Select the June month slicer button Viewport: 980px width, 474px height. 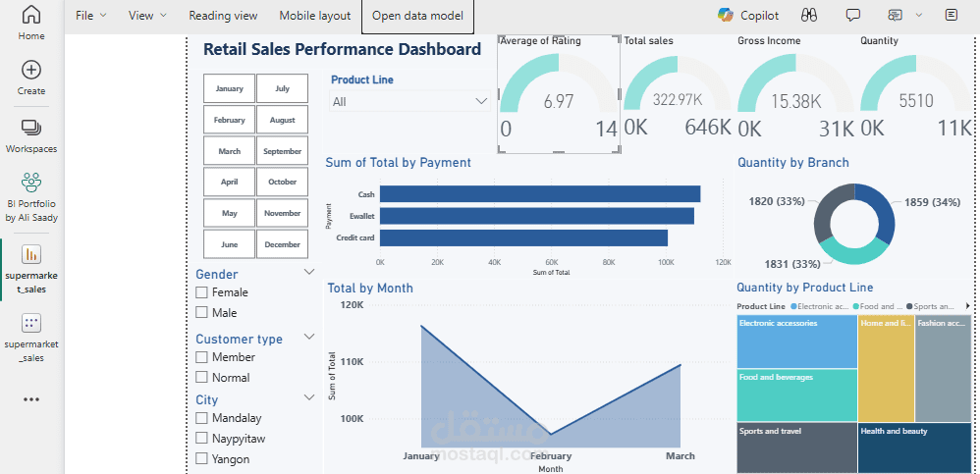pos(230,244)
